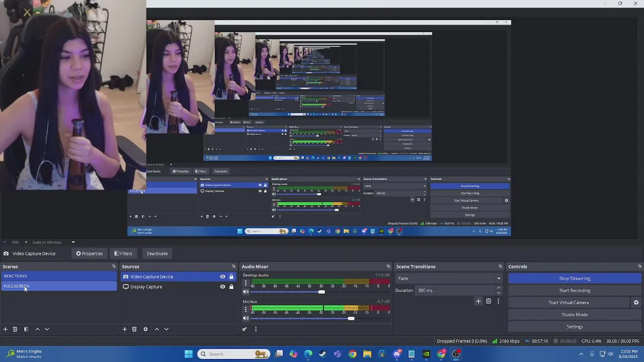The width and height of the screenshot is (644, 362).
Task: Pop out Scenes dock
Action: [x=114, y=266]
